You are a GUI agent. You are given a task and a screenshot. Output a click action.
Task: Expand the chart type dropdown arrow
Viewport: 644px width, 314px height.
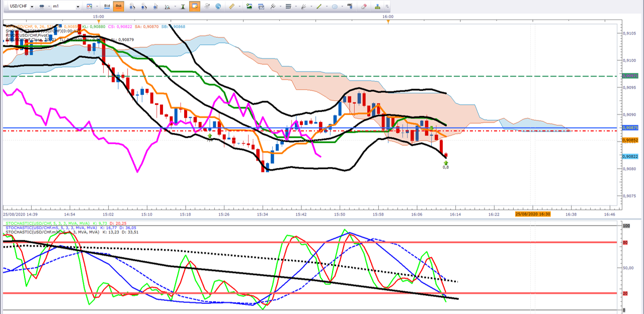(x=97, y=7)
